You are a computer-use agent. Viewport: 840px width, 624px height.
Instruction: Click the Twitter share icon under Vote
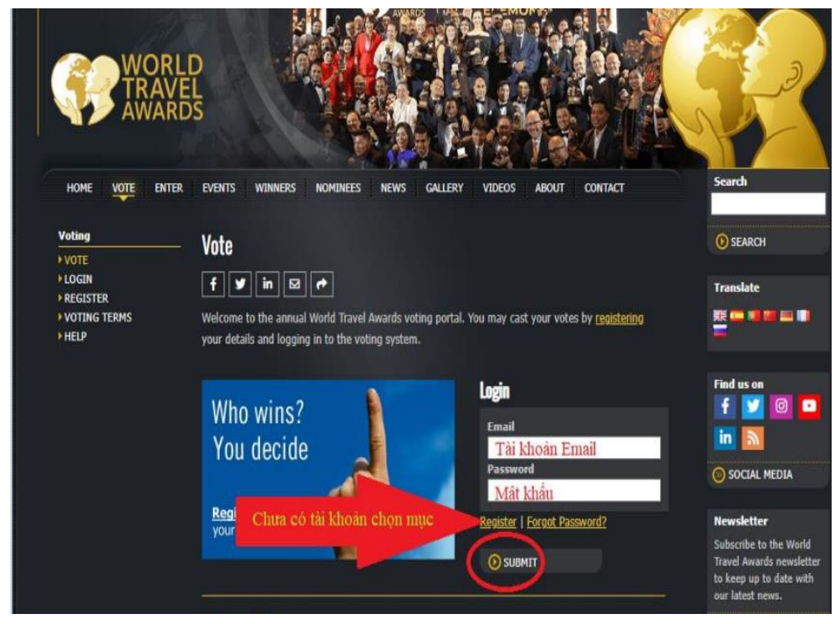[x=240, y=284]
